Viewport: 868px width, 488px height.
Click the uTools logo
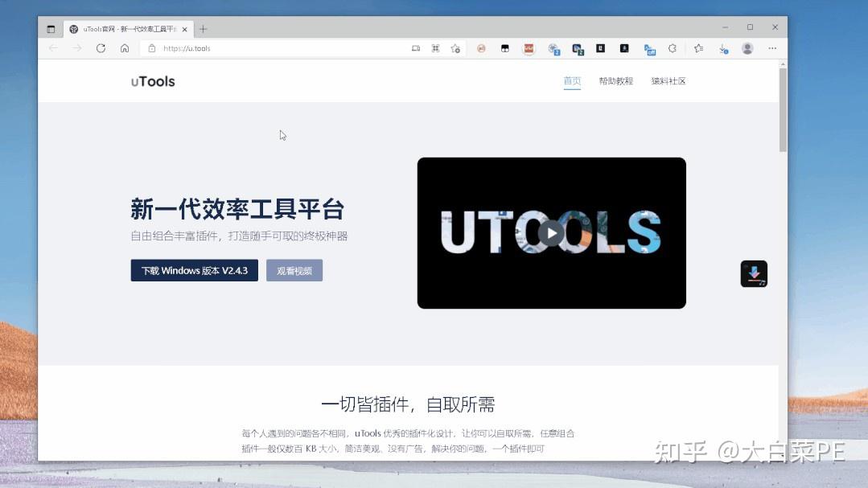point(152,80)
